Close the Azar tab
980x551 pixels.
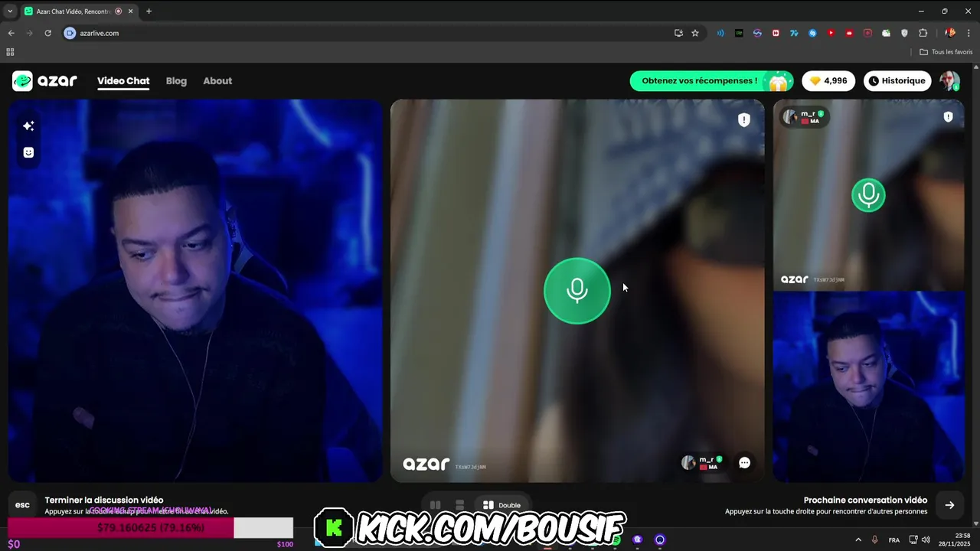pos(131,11)
